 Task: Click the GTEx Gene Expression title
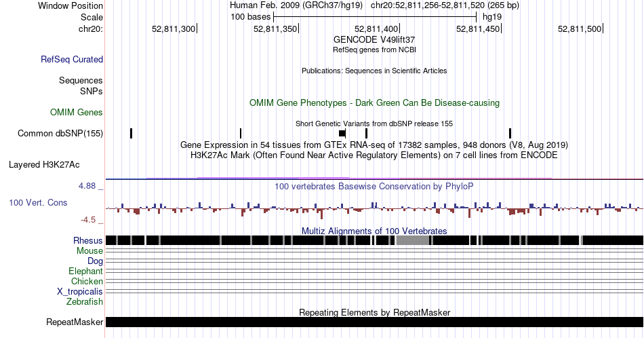374,145
